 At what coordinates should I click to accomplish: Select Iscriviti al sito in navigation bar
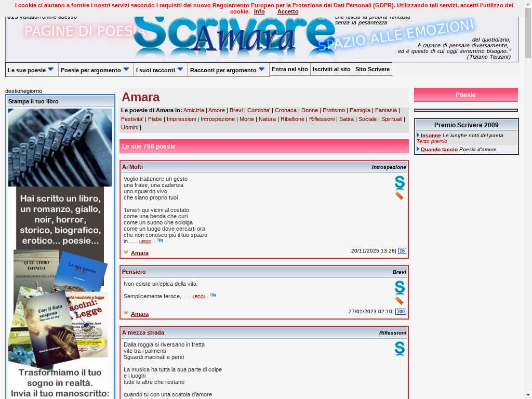[331, 69]
